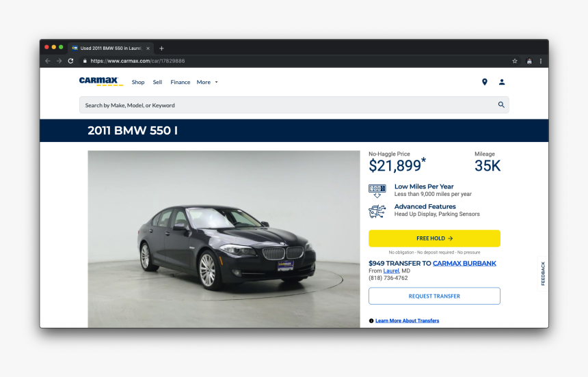Click the padlock site info icon
This screenshot has width=588, height=377.
tap(85, 61)
